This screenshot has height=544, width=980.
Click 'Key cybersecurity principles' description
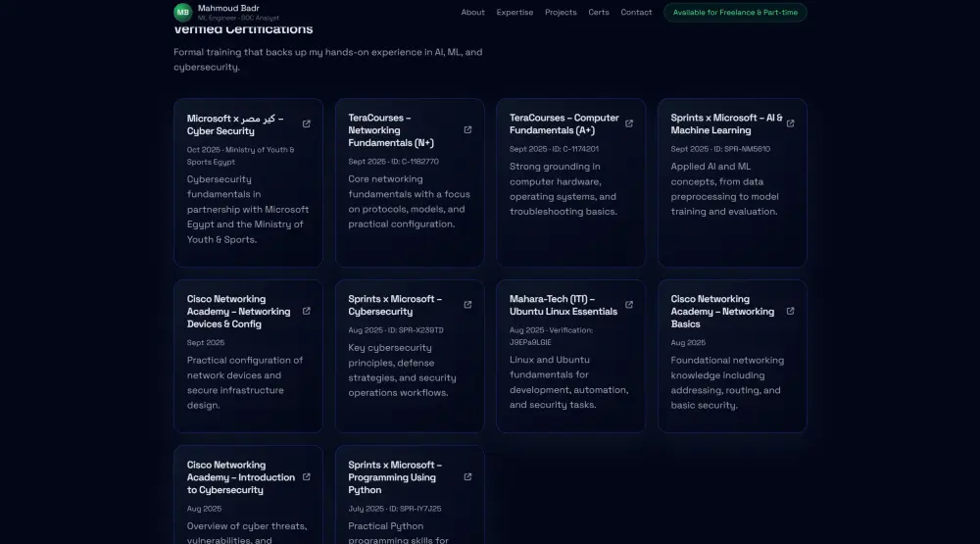pyautogui.click(x=402, y=371)
